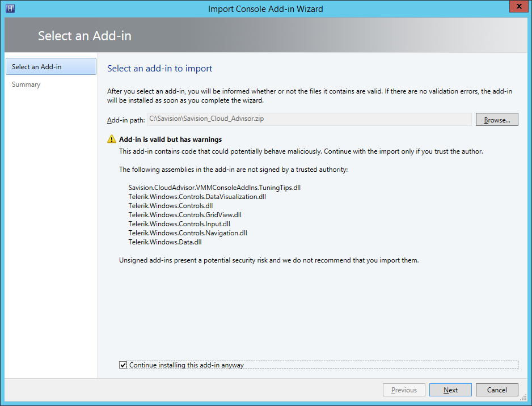Select the 'Select an Add-in' wizard step
The image size is (532, 406).
[x=50, y=66]
